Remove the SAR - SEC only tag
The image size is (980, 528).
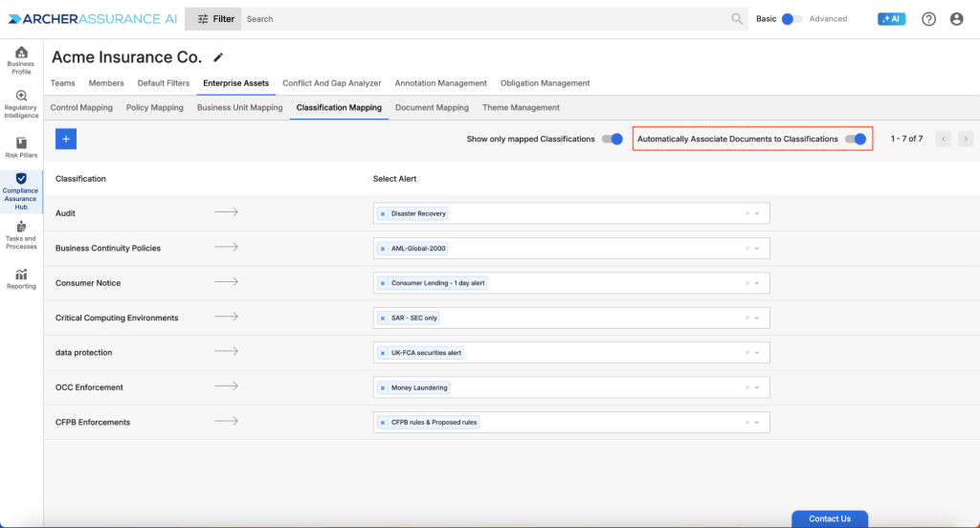point(383,319)
